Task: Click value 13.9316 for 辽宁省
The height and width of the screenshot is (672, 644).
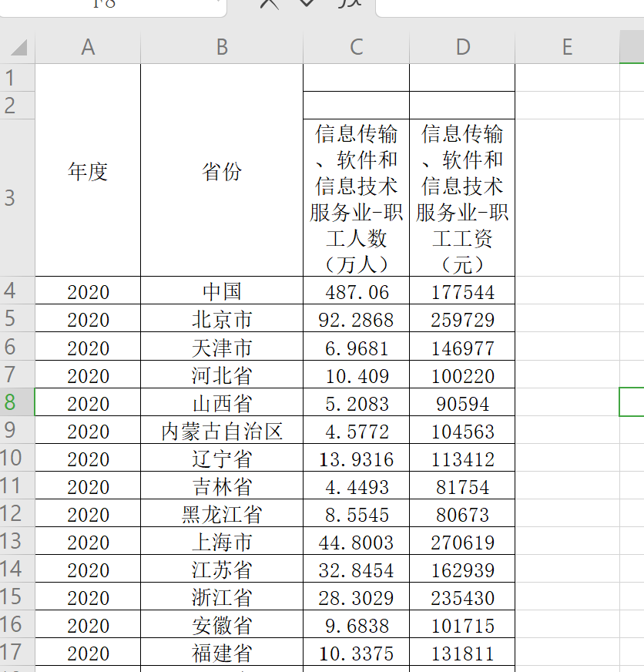Action: click(x=356, y=458)
